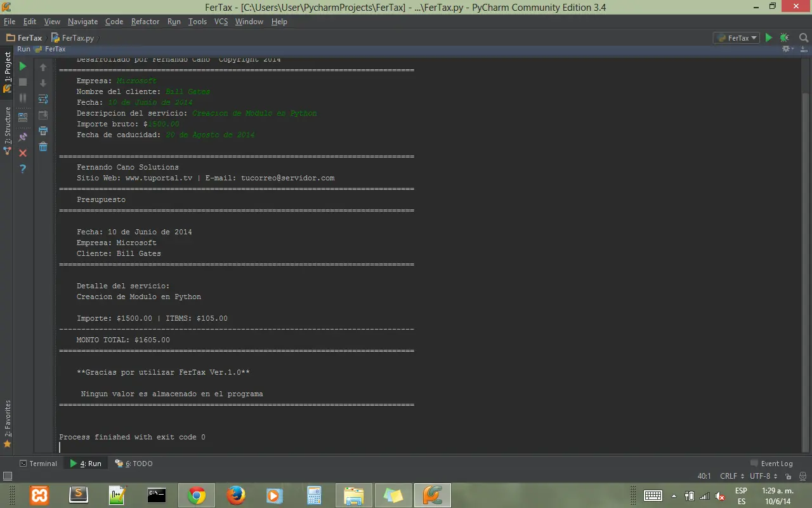
Task: Change UTF-8 file encoding setting
Action: tap(763, 476)
